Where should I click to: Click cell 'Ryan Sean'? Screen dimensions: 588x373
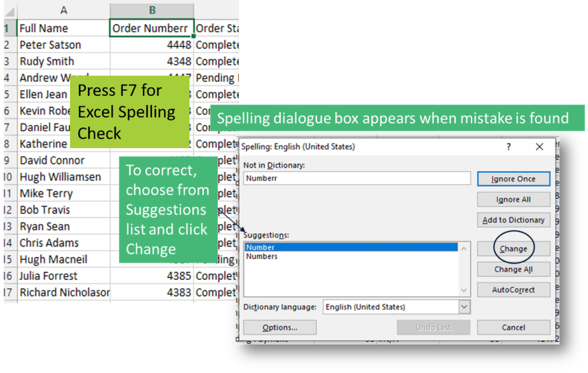[x=63, y=226]
